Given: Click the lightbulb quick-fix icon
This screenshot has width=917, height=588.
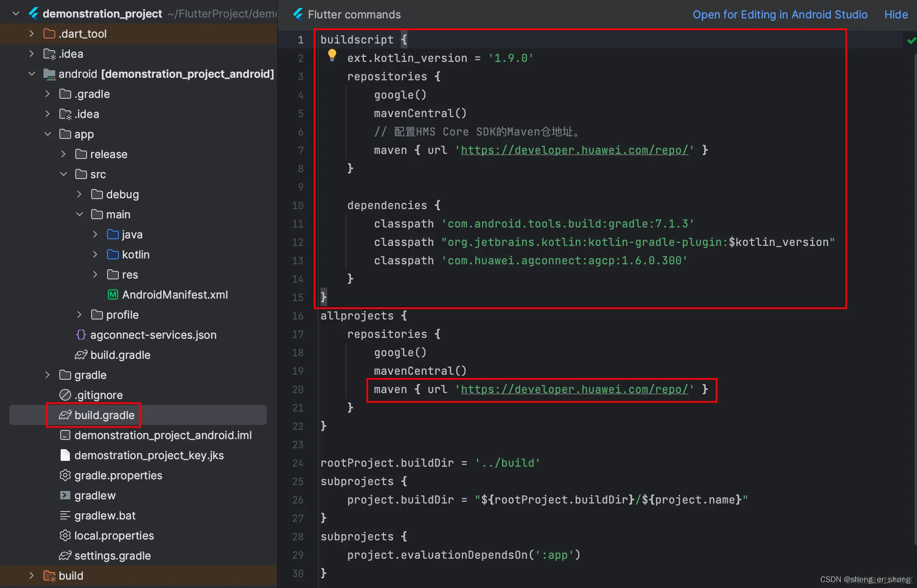Looking at the screenshot, I should tap(332, 55).
